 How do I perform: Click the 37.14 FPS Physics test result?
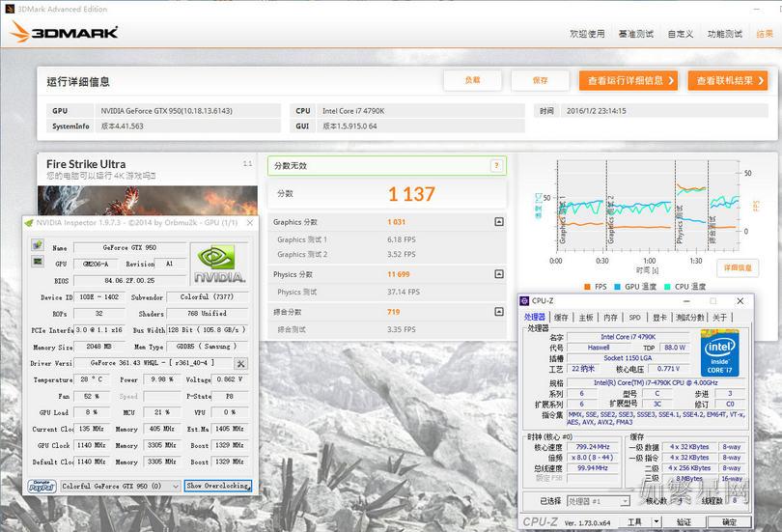404,292
